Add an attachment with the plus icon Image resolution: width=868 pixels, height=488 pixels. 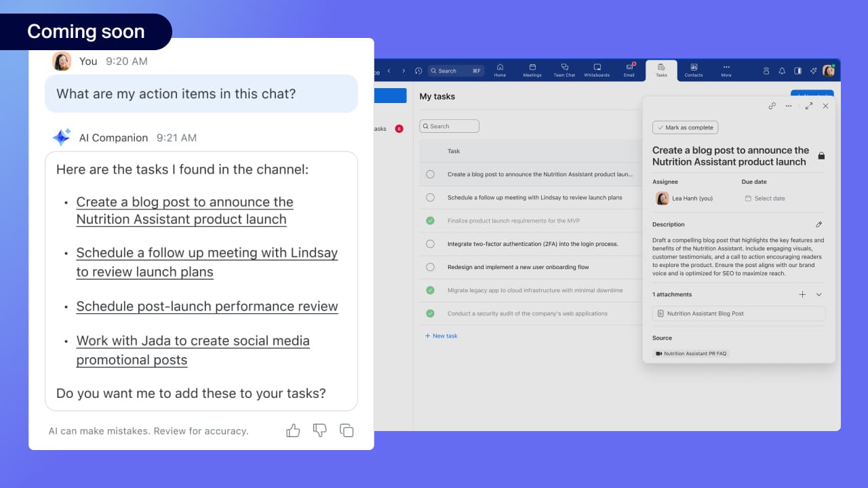click(x=802, y=295)
